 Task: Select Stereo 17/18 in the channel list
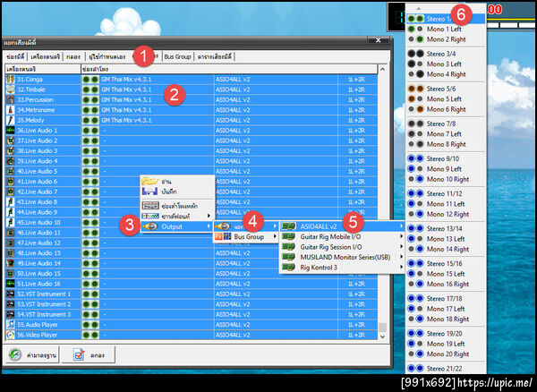click(x=445, y=299)
